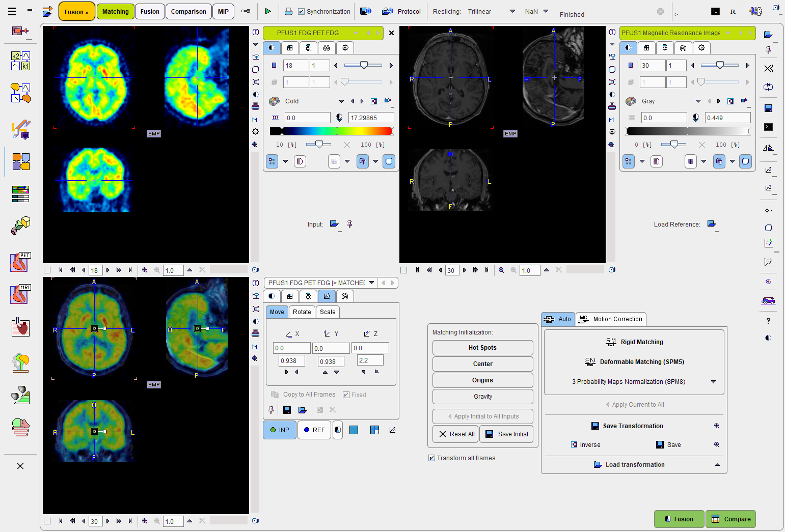This screenshot has width=785, height=532.
Task: Select the checkerboard layout icon
Action: click(x=374, y=430)
